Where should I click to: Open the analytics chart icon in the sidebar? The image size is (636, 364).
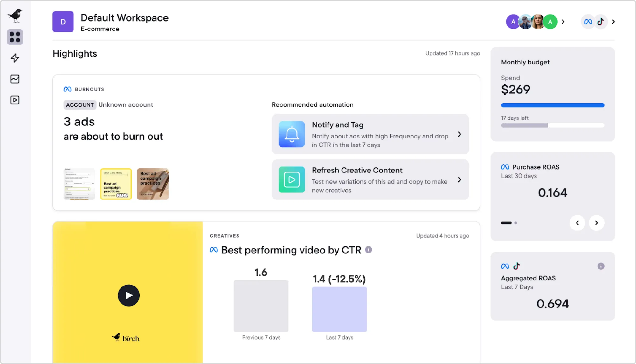[15, 79]
